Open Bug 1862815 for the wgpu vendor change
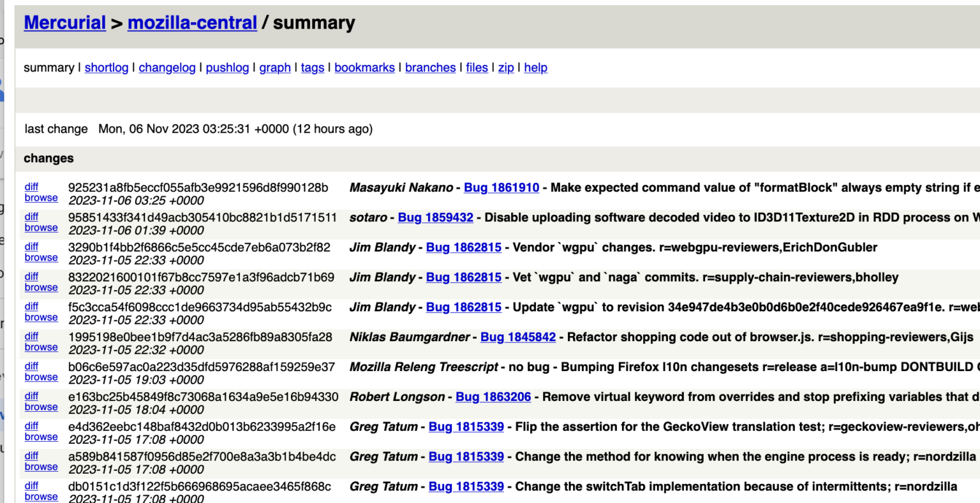The height and width of the screenshot is (503, 980). coord(463,247)
